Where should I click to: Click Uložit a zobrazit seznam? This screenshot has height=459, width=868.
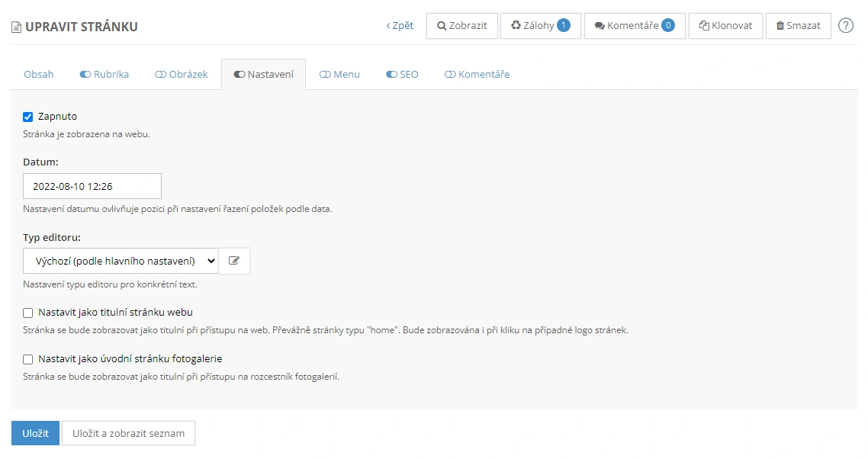click(x=128, y=433)
